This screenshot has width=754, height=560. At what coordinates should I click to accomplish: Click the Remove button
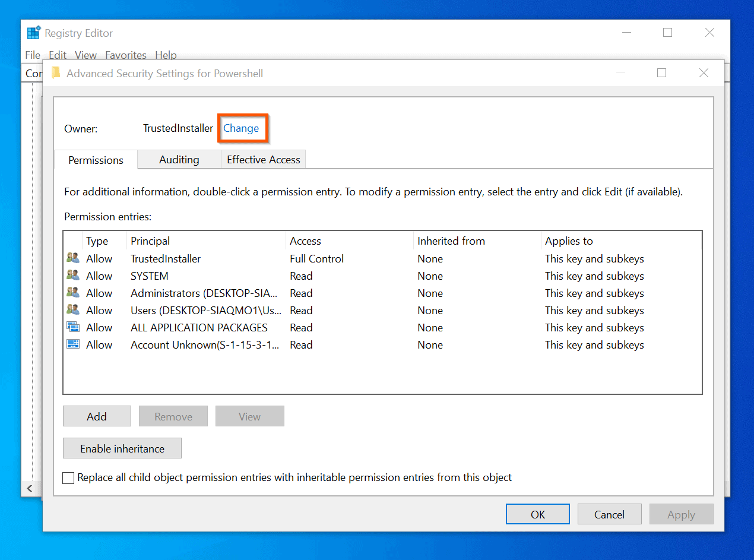173,416
